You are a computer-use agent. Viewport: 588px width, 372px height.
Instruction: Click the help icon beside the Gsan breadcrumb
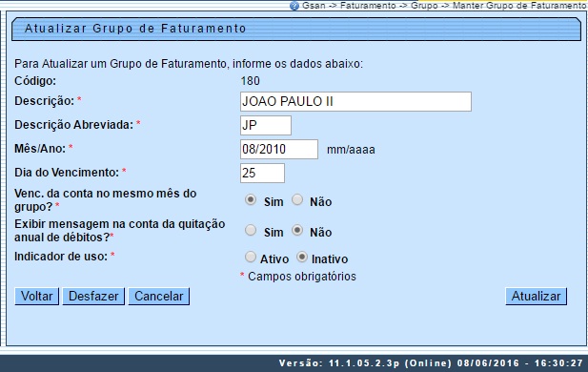pyautogui.click(x=294, y=6)
